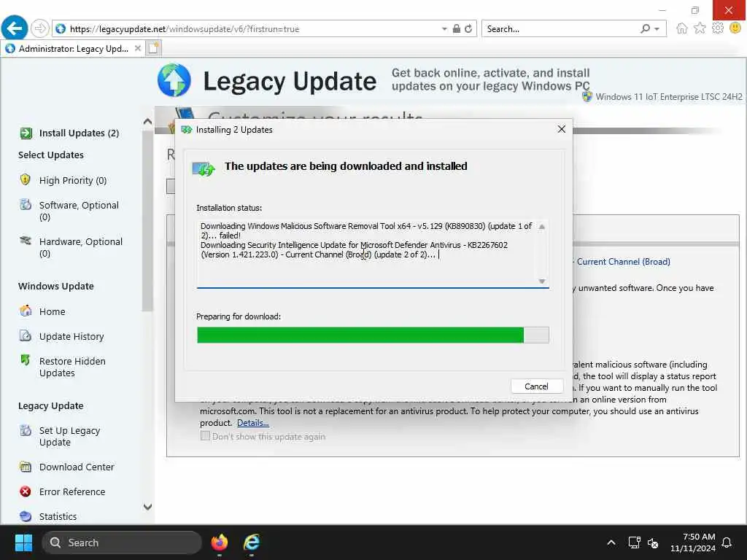Click the Software, Optional updates icon
The height and width of the screenshot is (560, 747).
(x=26, y=205)
